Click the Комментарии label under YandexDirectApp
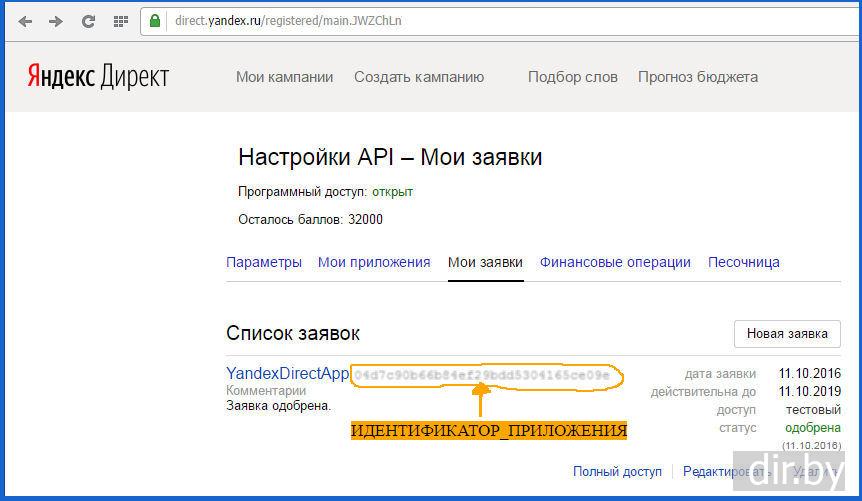The height and width of the screenshot is (501, 862). (x=266, y=391)
